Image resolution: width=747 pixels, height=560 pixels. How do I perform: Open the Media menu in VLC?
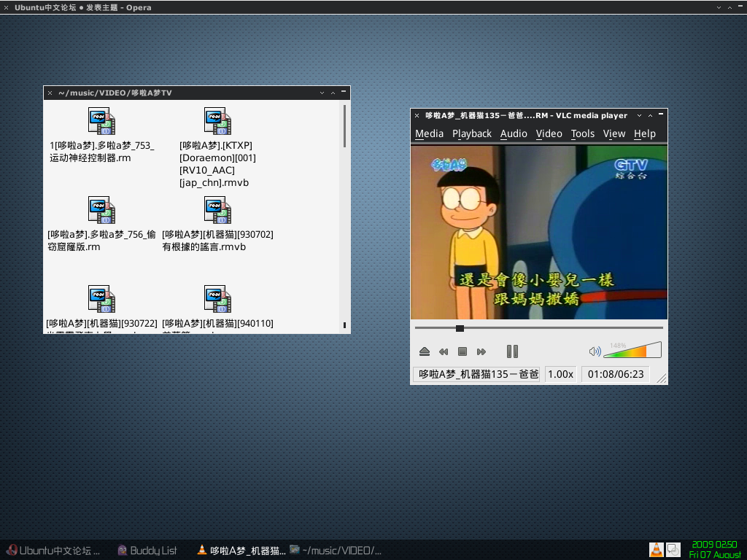(429, 134)
